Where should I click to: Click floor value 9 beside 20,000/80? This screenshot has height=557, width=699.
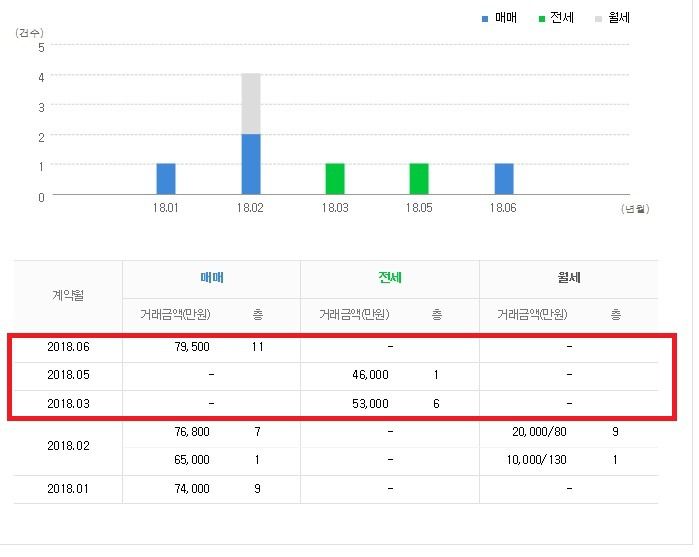(x=615, y=432)
